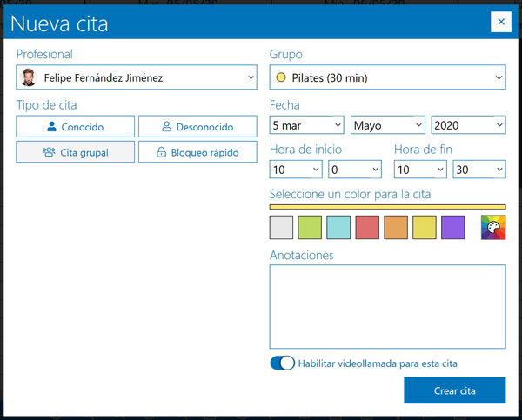Pick the green color swatch
Viewport: 522px width, 420px height.
(310, 228)
